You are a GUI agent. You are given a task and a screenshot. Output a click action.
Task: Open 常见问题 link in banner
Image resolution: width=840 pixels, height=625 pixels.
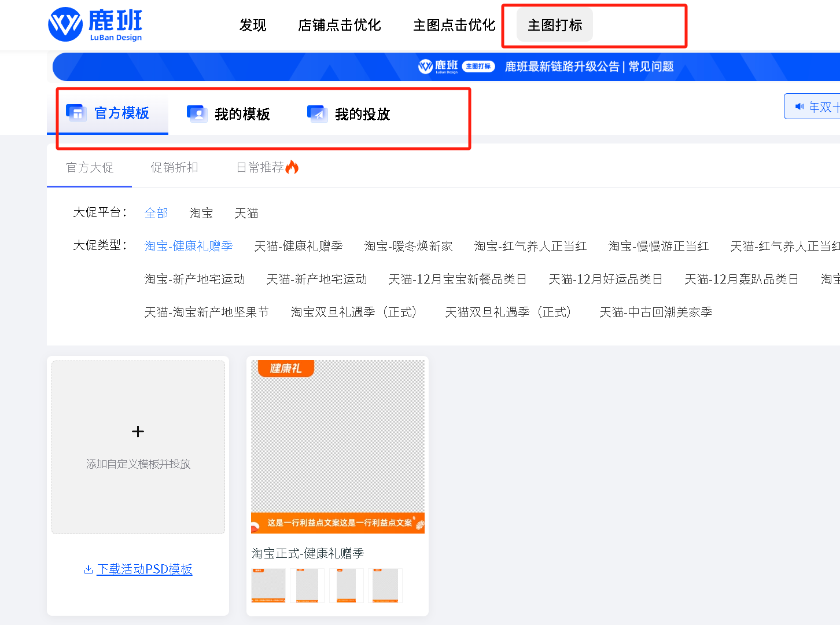[651, 67]
